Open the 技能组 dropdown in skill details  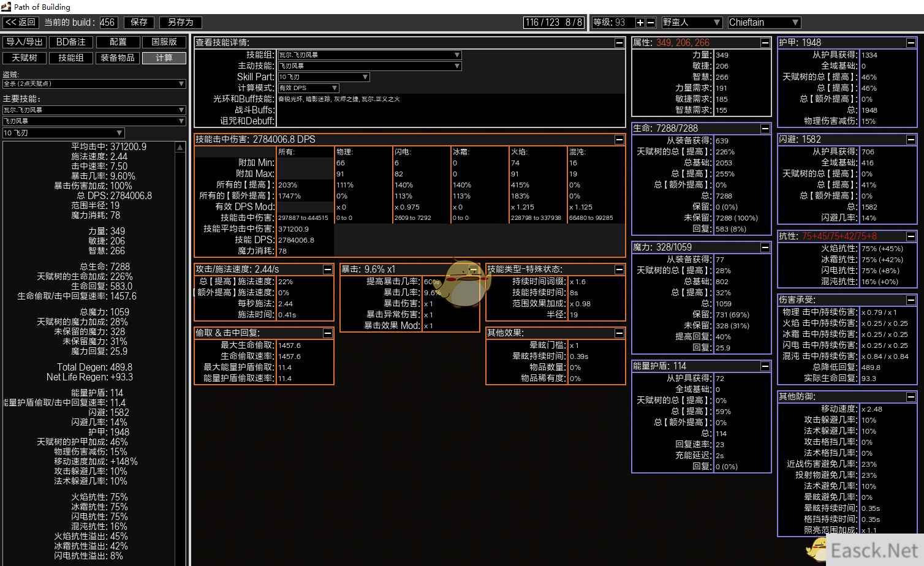tap(369, 55)
